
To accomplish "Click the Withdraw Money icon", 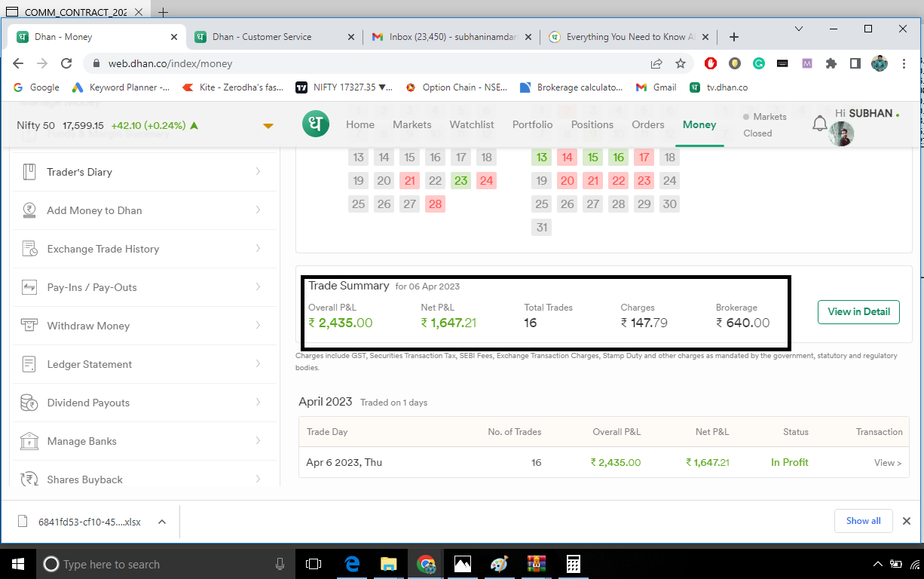I will 29,326.
